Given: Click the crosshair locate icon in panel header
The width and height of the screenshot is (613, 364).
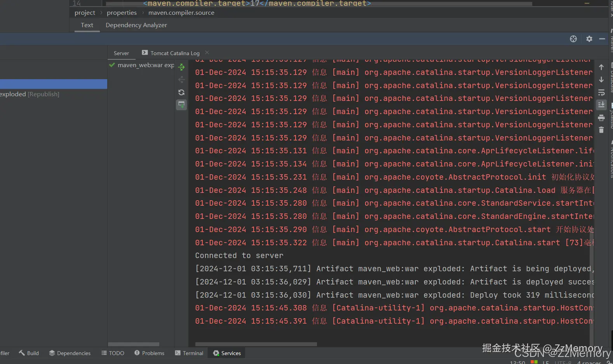Looking at the screenshot, I should [573, 39].
